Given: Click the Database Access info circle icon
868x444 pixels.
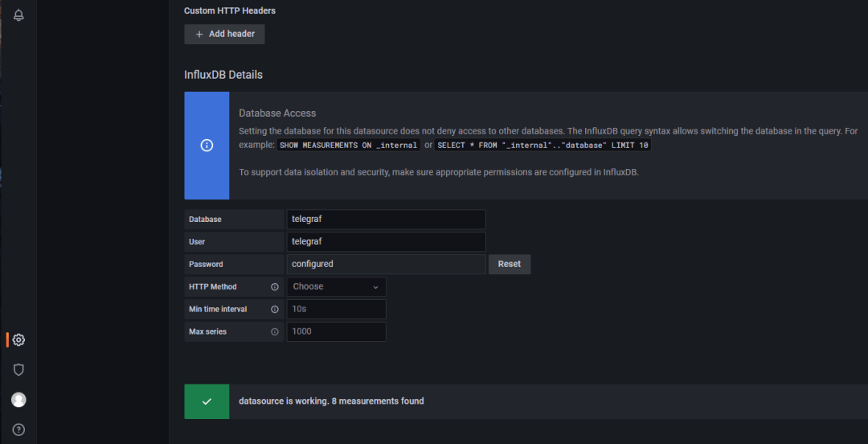Looking at the screenshot, I should 207,146.
